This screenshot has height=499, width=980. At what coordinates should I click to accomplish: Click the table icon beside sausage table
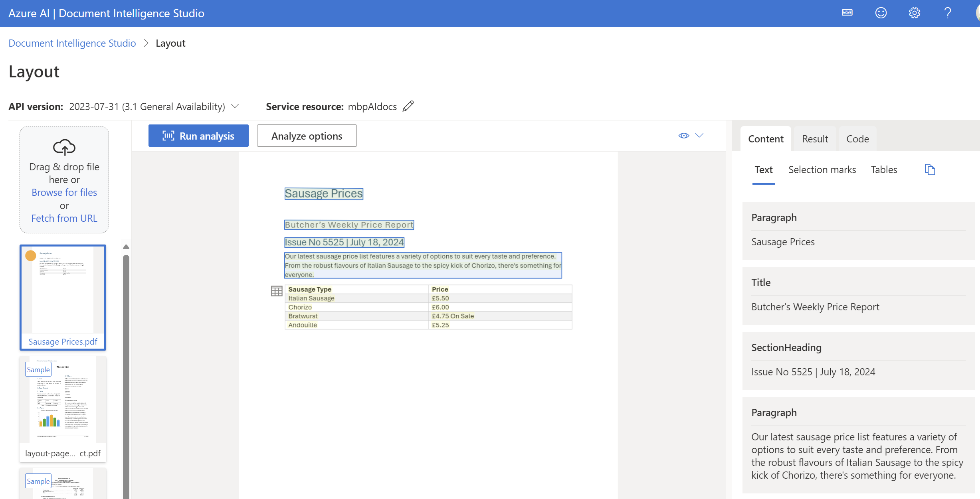click(x=276, y=291)
